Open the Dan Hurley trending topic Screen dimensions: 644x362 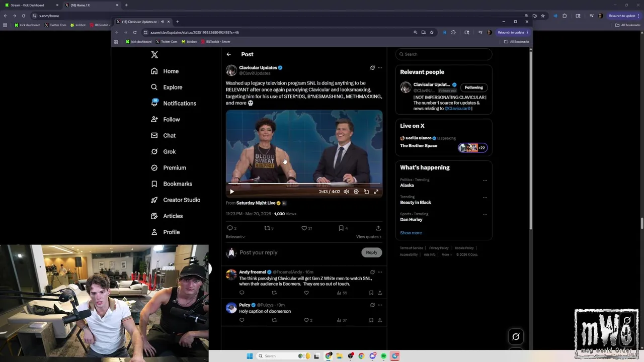point(411,220)
